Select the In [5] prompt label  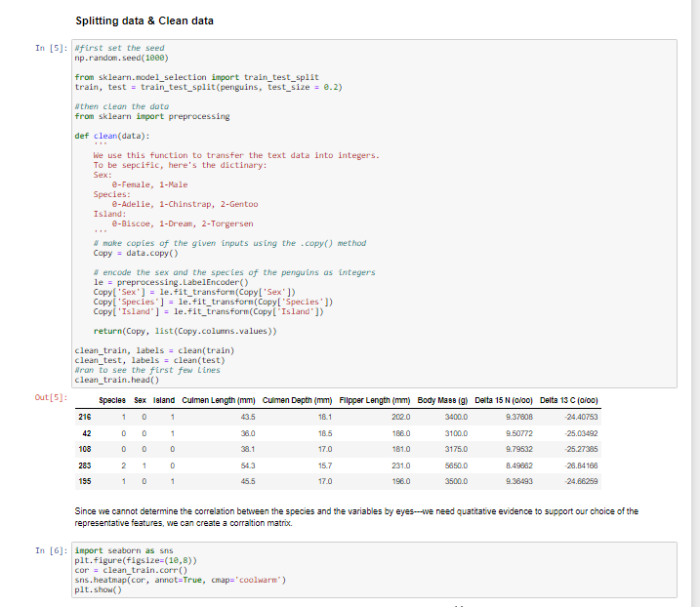pyautogui.click(x=52, y=48)
